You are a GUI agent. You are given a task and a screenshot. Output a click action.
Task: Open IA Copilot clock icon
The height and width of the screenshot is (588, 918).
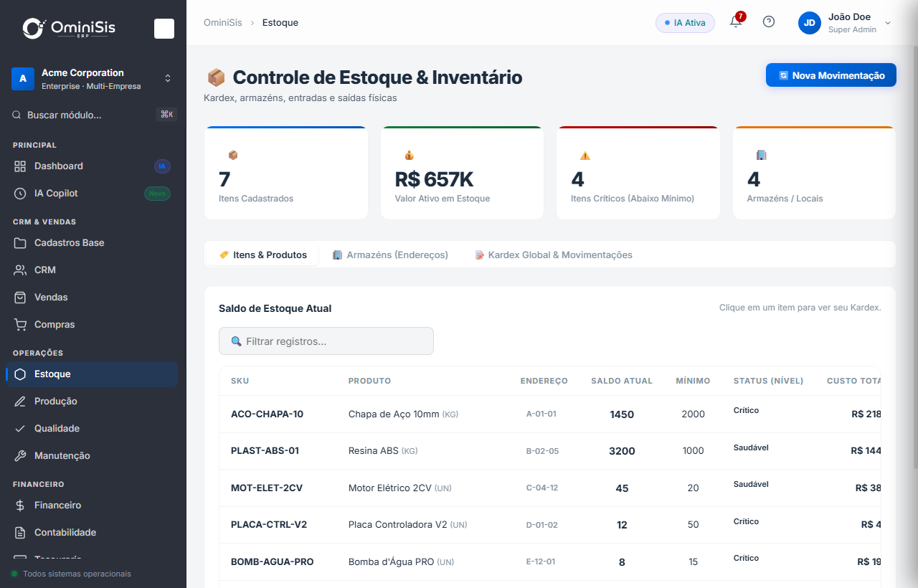(x=20, y=194)
